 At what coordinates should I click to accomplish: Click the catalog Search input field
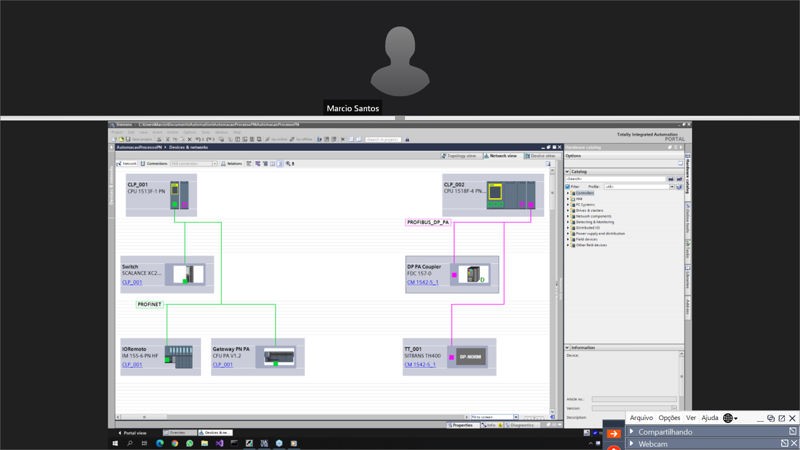[x=615, y=179]
